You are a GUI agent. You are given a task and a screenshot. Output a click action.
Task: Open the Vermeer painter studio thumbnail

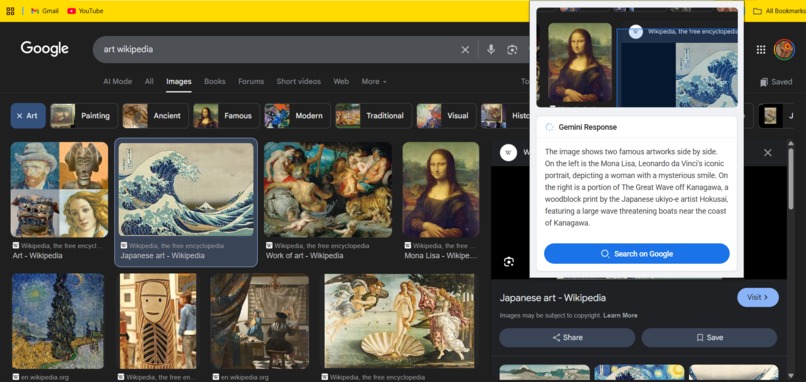(x=260, y=321)
